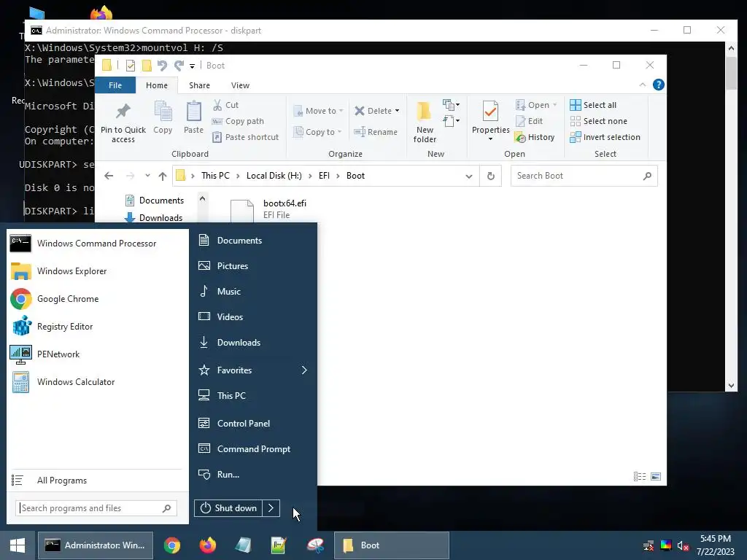Expand the Move to dropdown
This screenshot has width=747, height=560.
tap(341, 111)
